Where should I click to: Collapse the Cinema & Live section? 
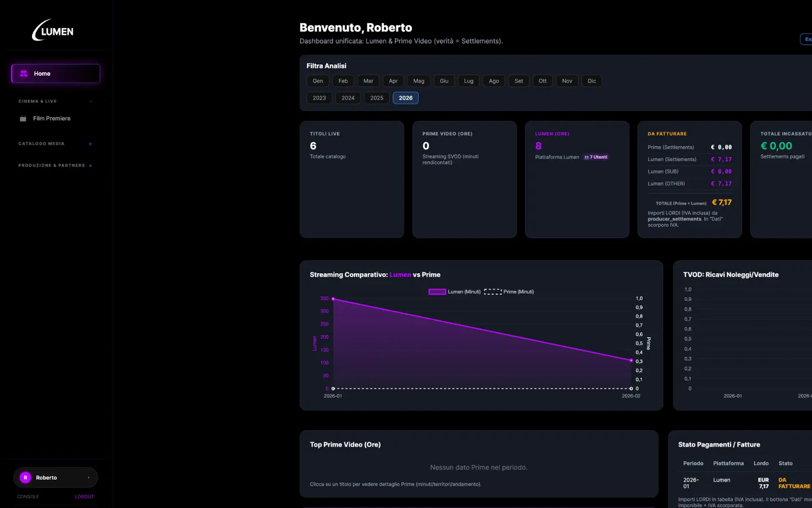[90, 102]
